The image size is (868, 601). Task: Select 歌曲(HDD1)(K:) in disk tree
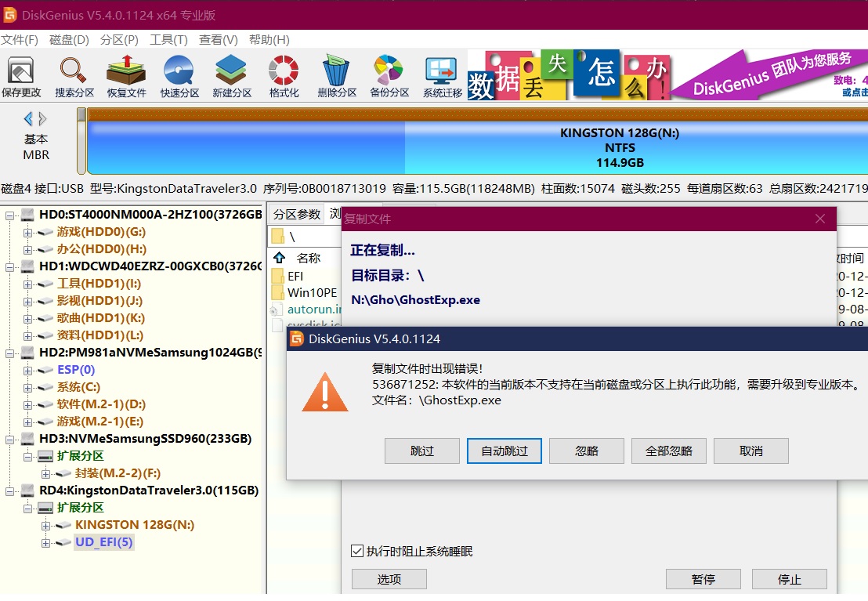(x=101, y=318)
